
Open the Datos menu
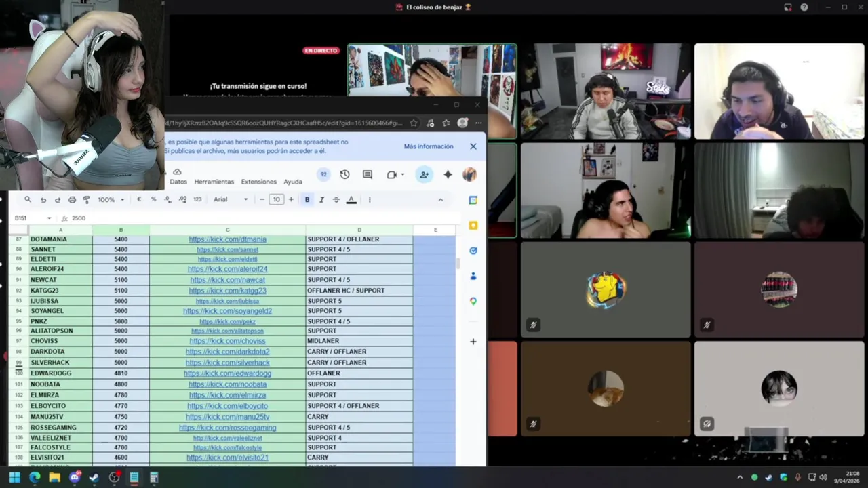coord(178,182)
